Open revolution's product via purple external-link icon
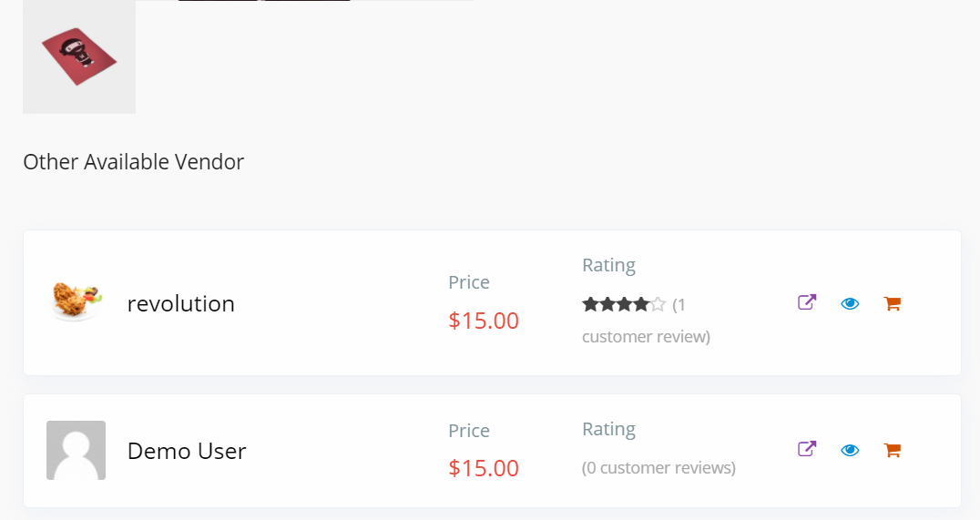Viewport: 980px width, 520px height. tap(807, 302)
